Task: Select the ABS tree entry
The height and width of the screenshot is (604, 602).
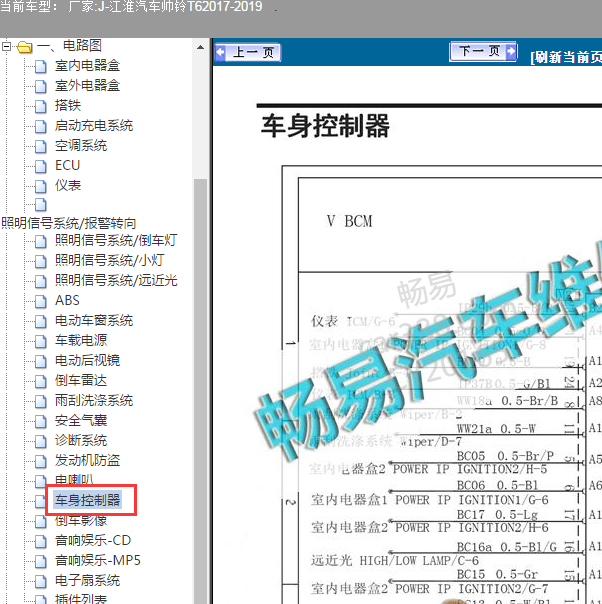Action: click(67, 300)
